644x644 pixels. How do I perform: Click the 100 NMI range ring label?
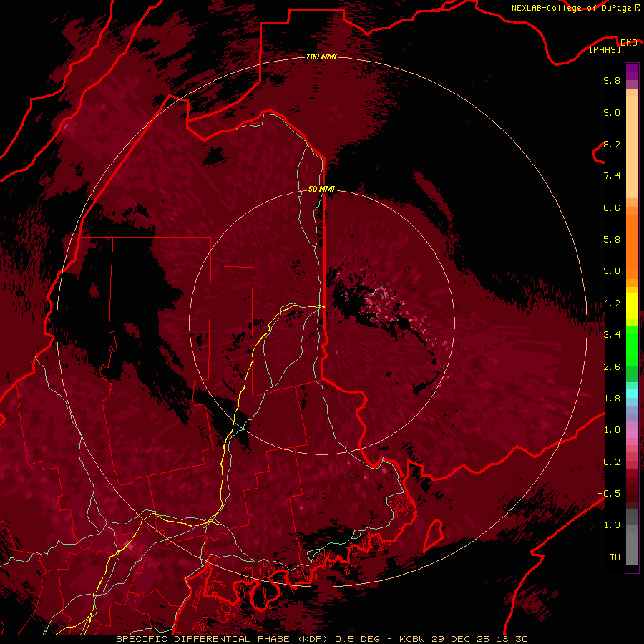point(321,57)
